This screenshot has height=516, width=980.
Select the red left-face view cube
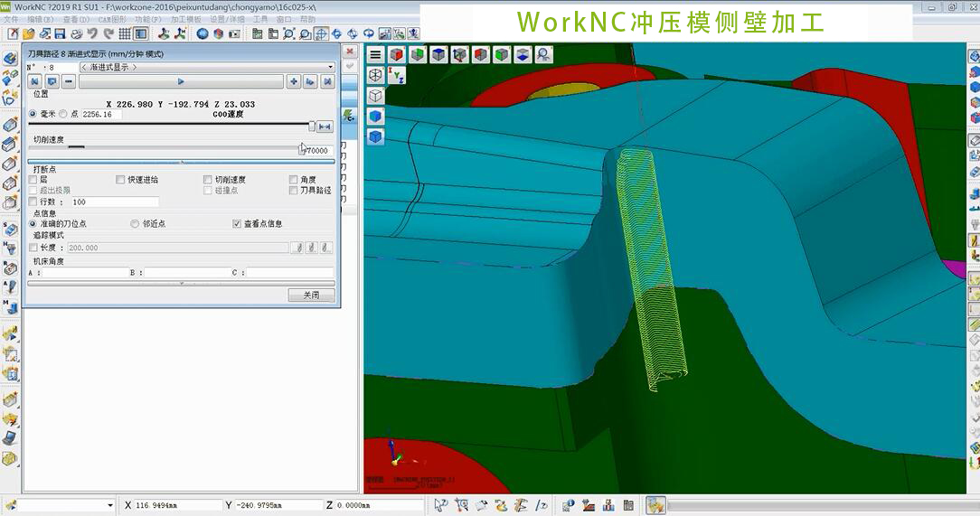pyautogui.click(x=481, y=55)
